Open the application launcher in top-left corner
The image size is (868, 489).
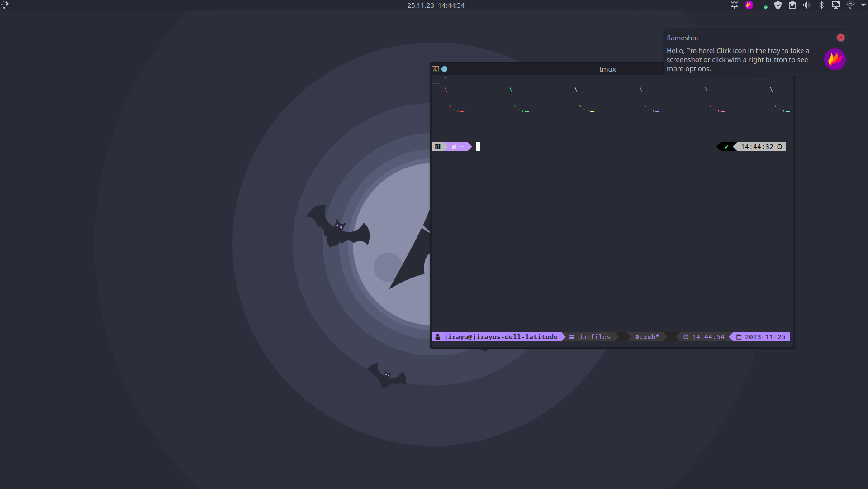[5, 5]
